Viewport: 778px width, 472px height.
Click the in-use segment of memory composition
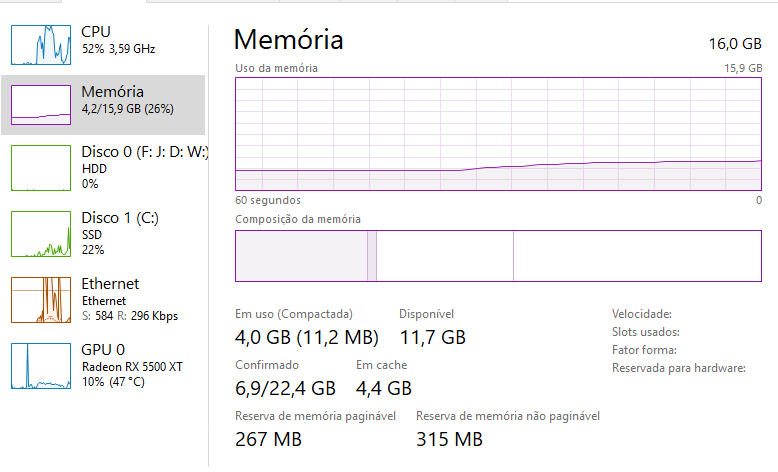(x=301, y=256)
